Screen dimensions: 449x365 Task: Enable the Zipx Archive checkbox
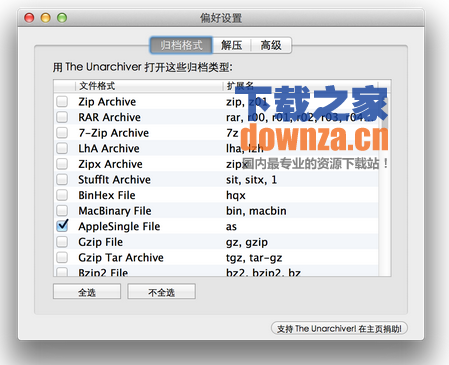pyautogui.click(x=62, y=164)
